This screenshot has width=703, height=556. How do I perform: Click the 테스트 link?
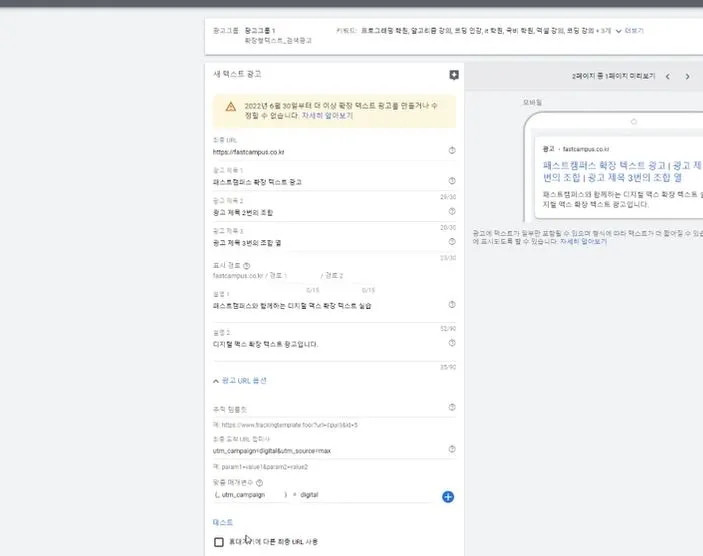click(223, 522)
